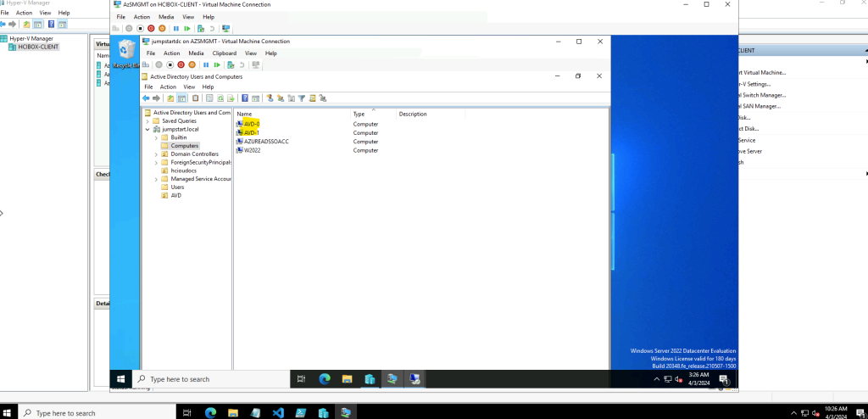Click the forward arrow in Active Directory toolbar
The height and width of the screenshot is (419, 868).
pyautogui.click(x=156, y=98)
